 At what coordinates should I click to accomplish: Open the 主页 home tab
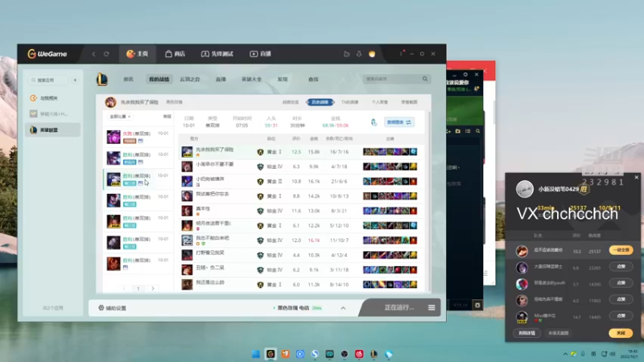(x=137, y=54)
